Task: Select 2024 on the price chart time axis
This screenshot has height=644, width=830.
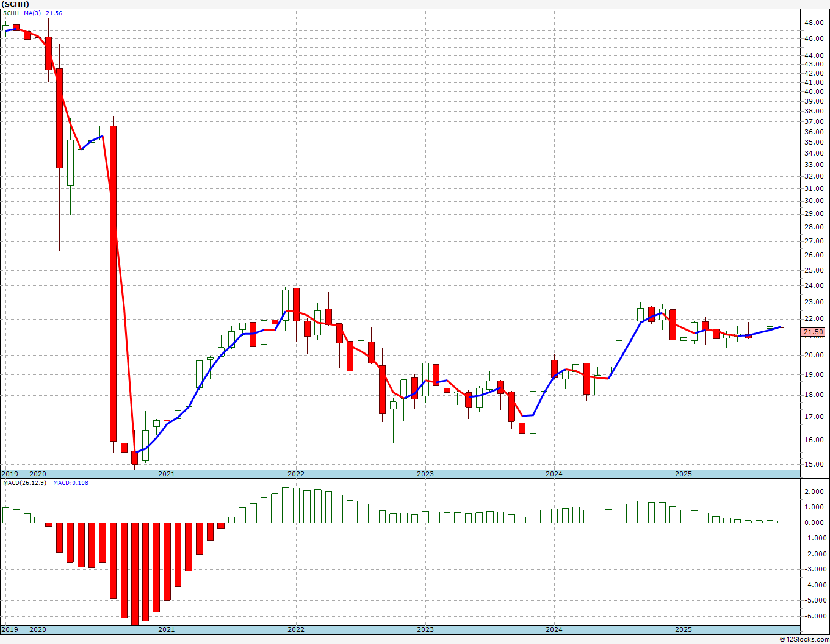Action: pos(554,474)
